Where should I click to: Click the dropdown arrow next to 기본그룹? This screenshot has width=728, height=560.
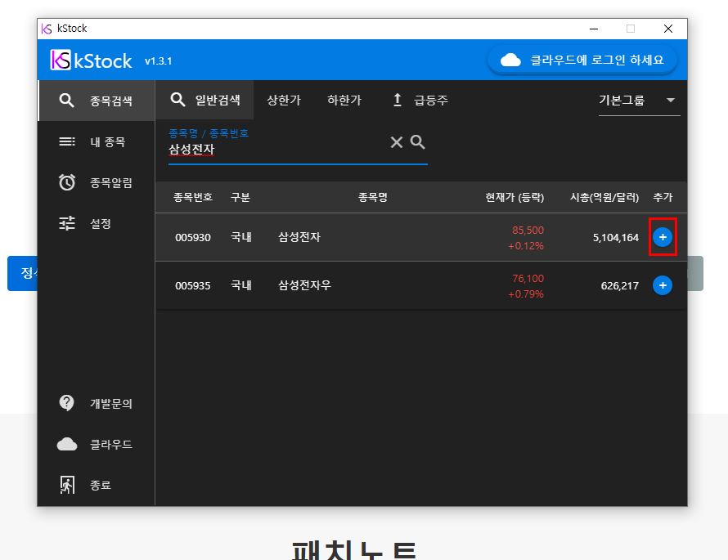coord(671,100)
